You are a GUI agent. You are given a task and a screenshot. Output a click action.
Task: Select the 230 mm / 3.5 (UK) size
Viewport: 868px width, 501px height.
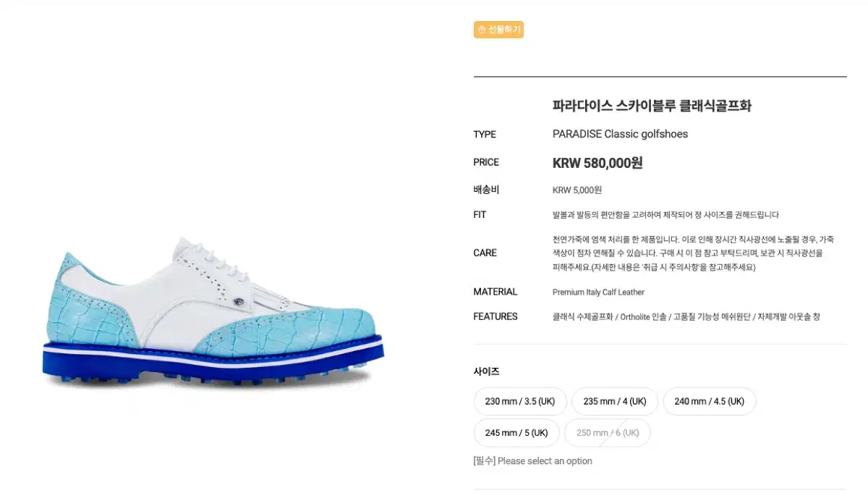(520, 401)
